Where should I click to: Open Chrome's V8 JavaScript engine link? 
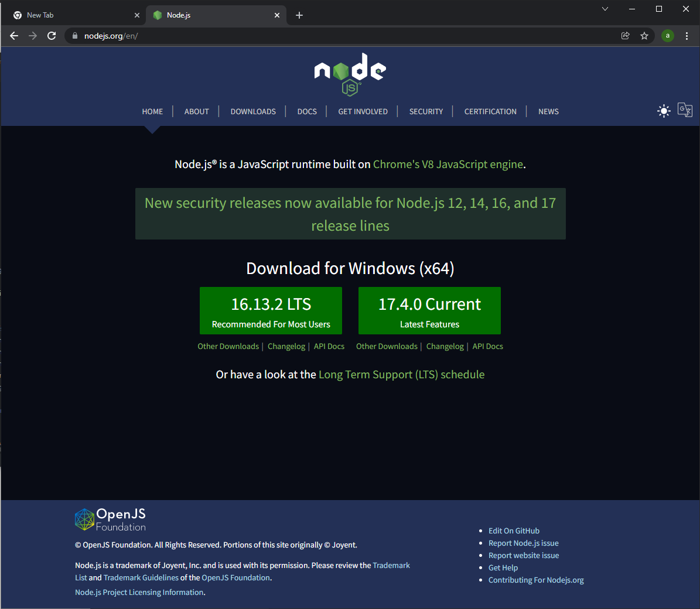tap(448, 164)
